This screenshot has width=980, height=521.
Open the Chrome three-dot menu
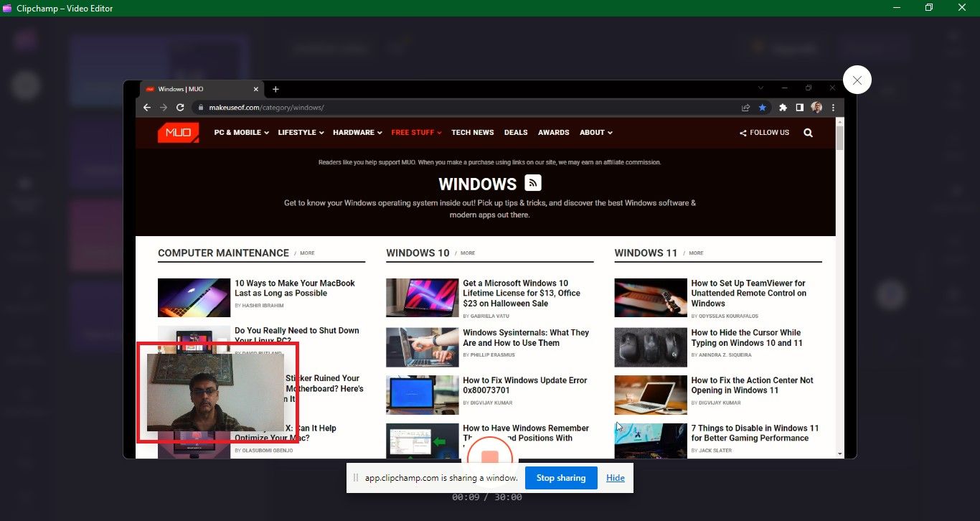coord(833,108)
